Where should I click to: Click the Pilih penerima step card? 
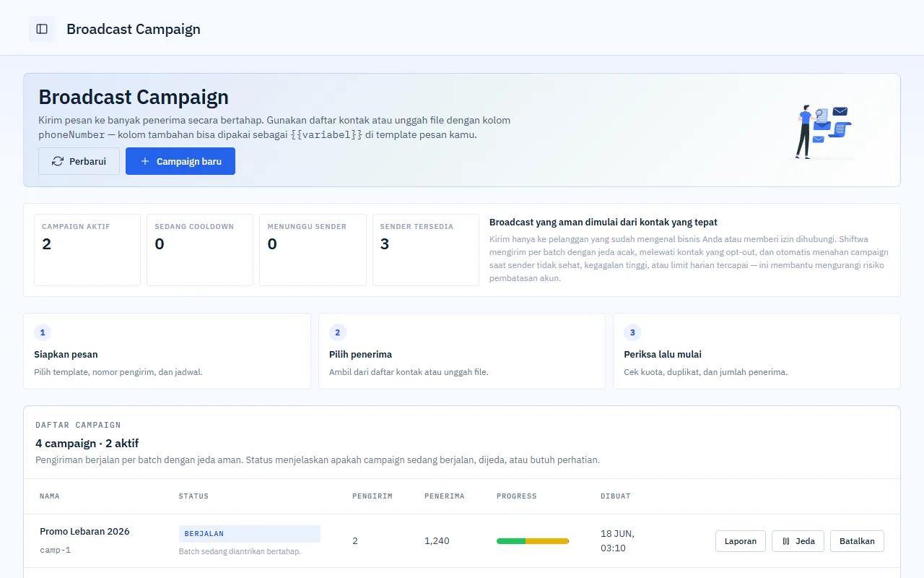click(x=462, y=351)
